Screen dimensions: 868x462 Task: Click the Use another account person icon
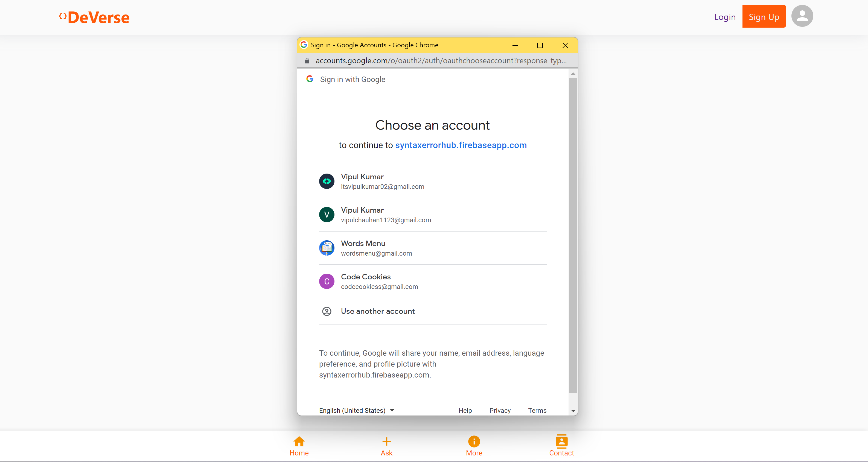pos(327,311)
